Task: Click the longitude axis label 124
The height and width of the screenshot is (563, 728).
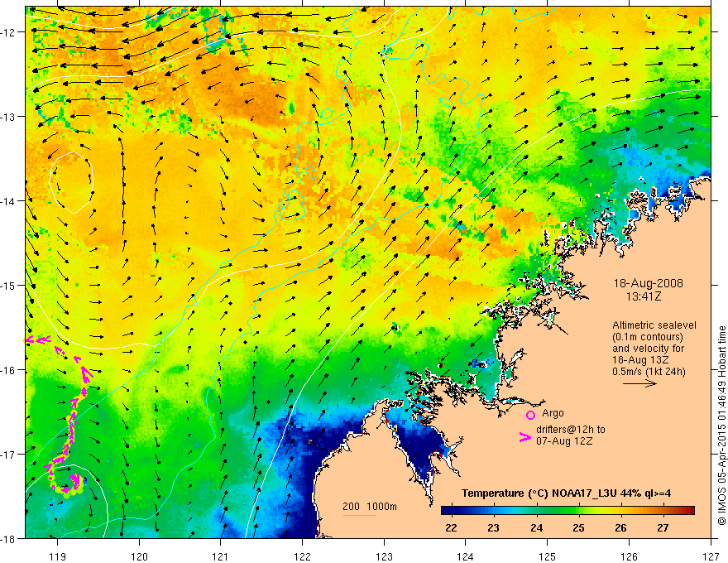Action: tap(466, 556)
